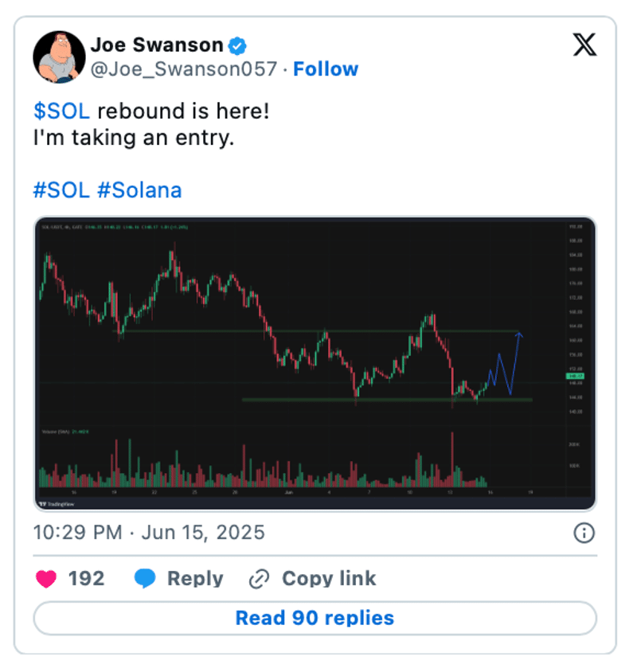
Task: Open the #Solana hashtag
Action: coord(139,190)
